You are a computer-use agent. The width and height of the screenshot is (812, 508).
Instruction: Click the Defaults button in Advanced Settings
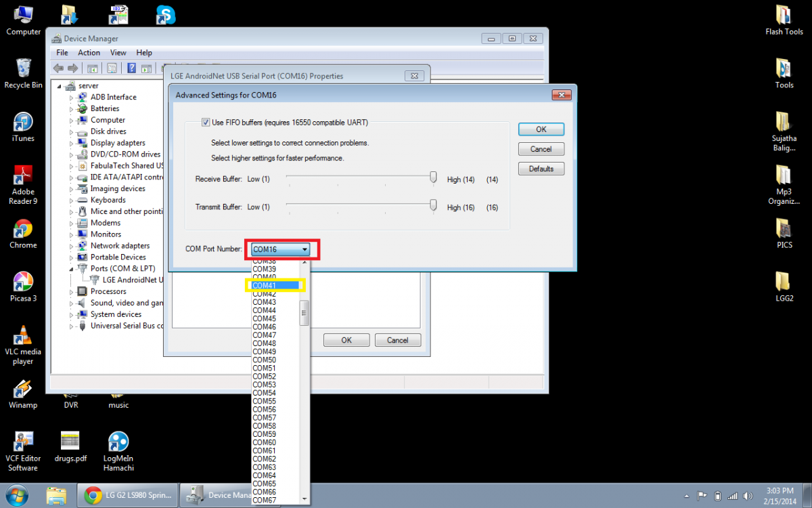541,169
